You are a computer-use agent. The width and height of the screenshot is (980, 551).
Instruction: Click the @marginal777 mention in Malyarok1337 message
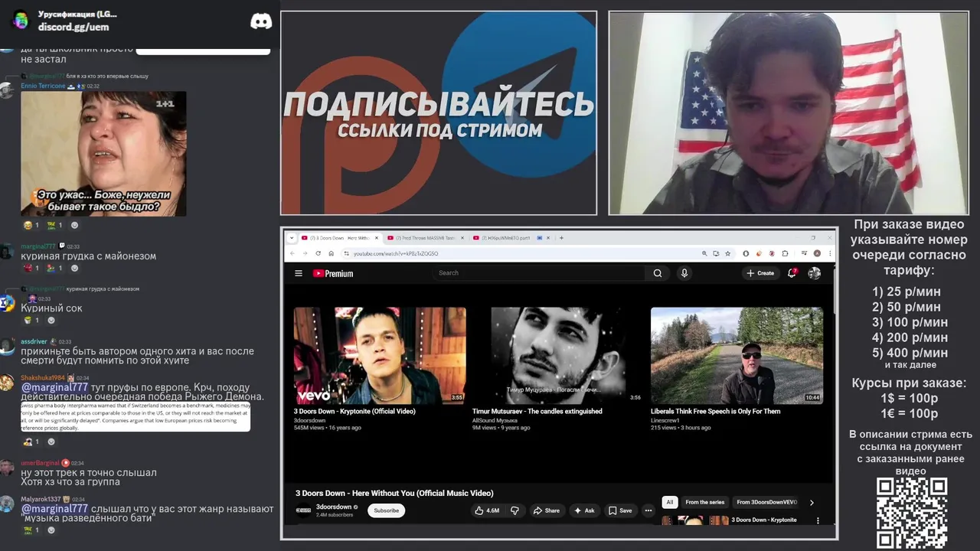(54, 509)
